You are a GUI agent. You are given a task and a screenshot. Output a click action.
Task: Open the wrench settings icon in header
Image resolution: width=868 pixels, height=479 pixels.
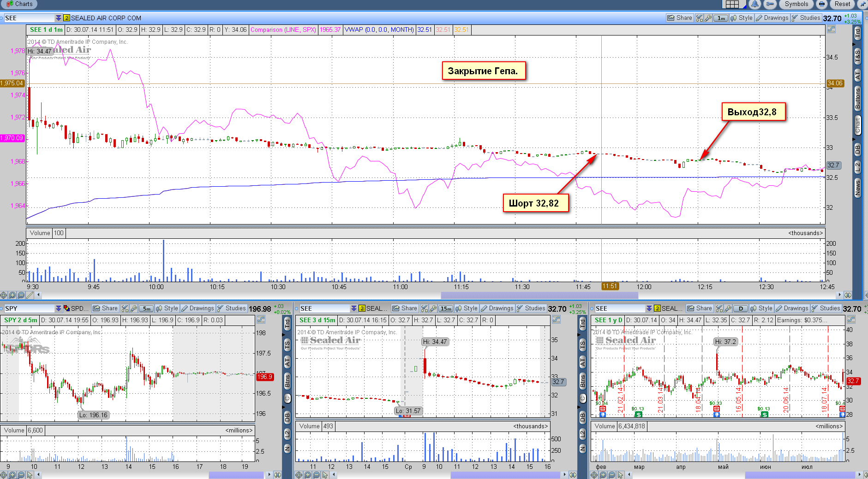770,4
